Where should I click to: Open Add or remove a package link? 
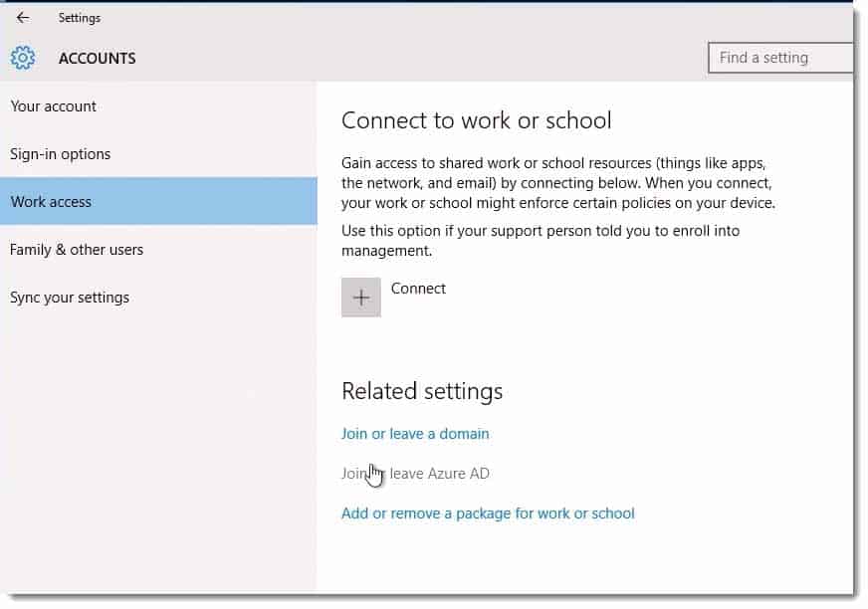click(488, 513)
